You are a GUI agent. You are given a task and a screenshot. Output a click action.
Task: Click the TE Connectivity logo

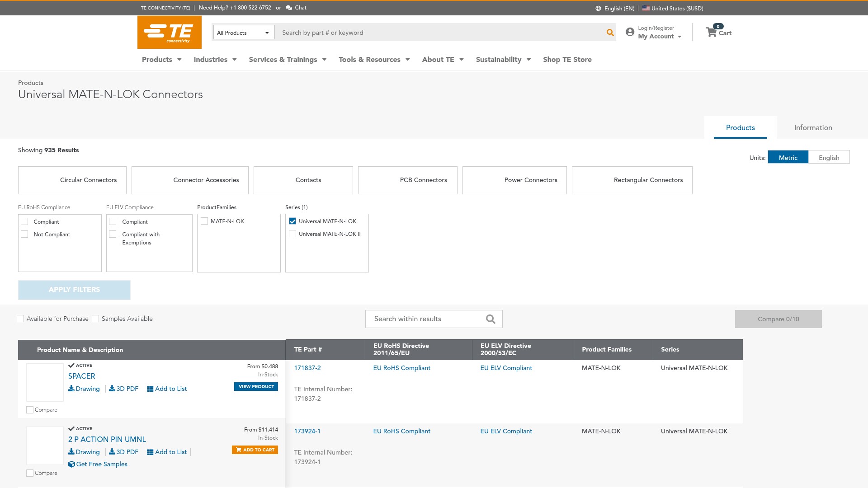pyautogui.click(x=170, y=33)
